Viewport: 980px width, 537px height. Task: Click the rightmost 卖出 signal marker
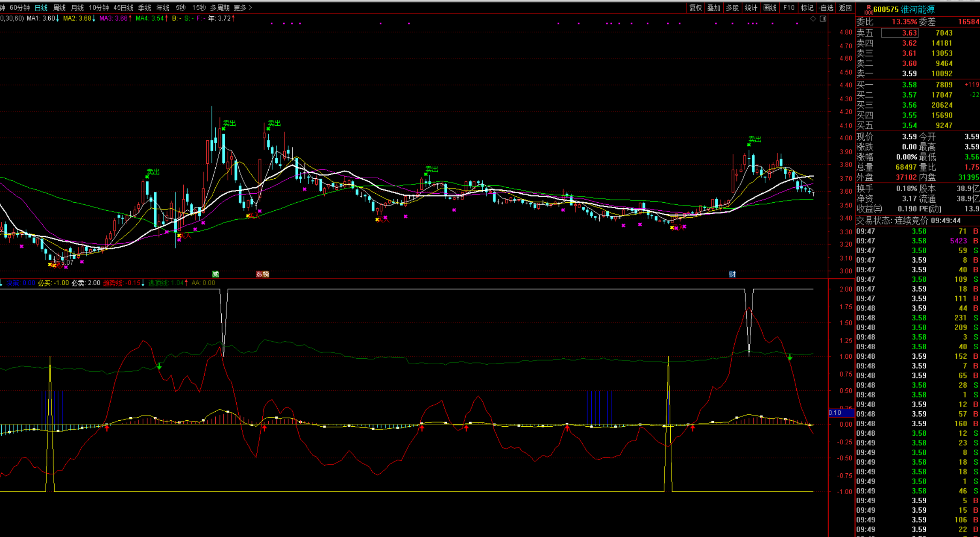754,139
